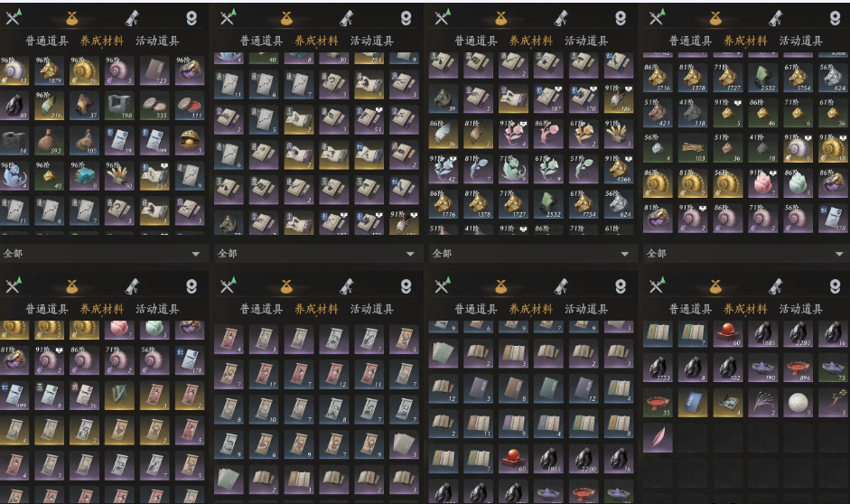The width and height of the screenshot is (850, 504).
Task: Select 养成材料 tab above the white pearl
Action: 745,309
